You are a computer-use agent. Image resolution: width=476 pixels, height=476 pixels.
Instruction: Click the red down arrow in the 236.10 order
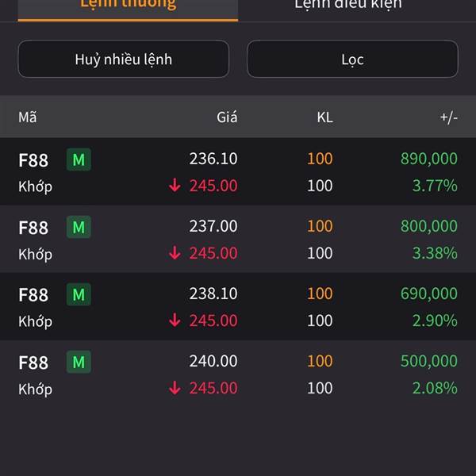click(x=175, y=186)
